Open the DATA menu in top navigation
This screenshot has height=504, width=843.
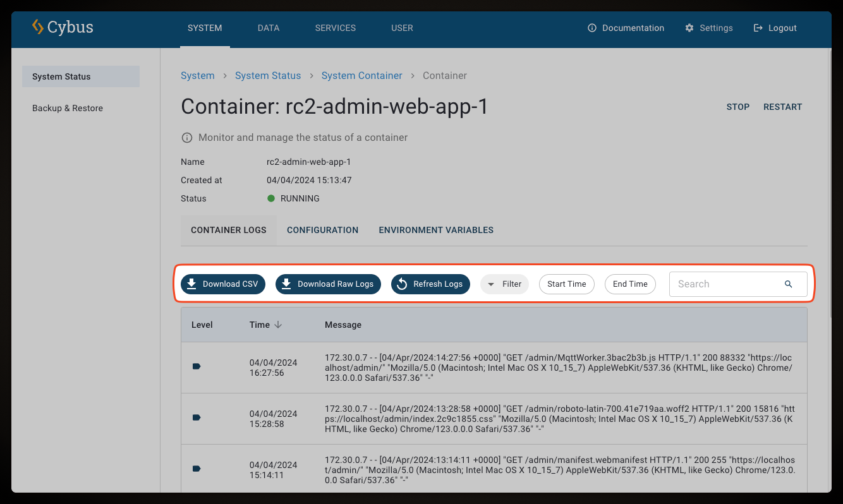click(x=269, y=28)
